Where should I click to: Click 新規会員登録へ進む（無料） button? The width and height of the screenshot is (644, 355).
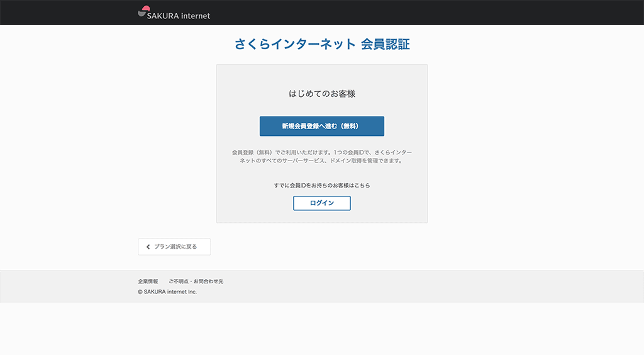click(x=321, y=126)
